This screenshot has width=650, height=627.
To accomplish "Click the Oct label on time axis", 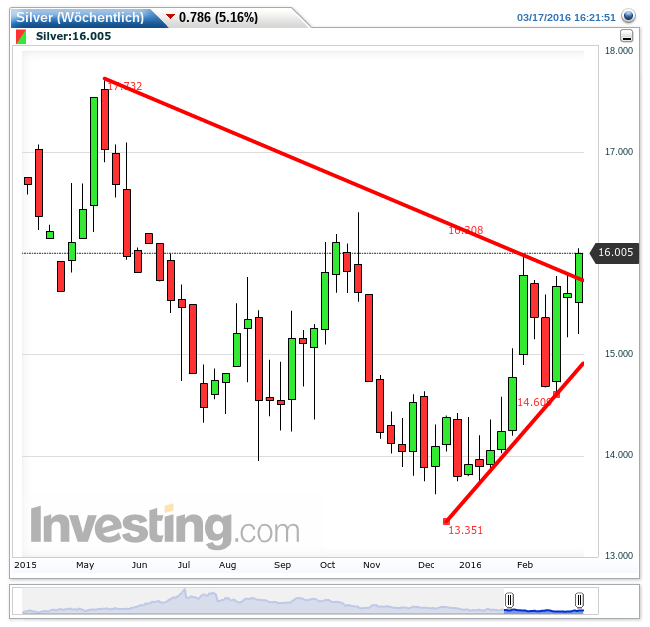I will click(x=327, y=565).
